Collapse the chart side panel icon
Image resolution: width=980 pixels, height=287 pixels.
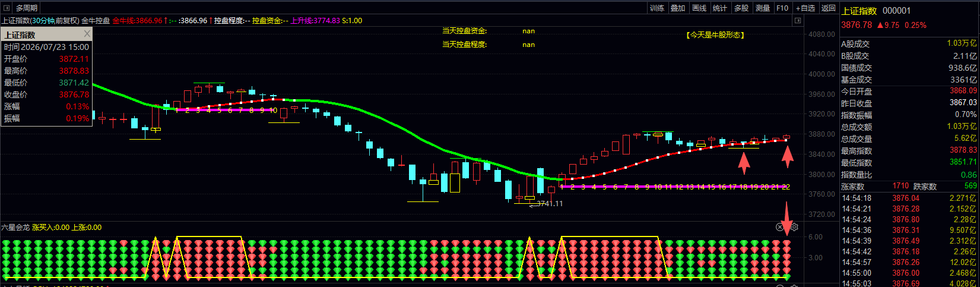(798, 20)
